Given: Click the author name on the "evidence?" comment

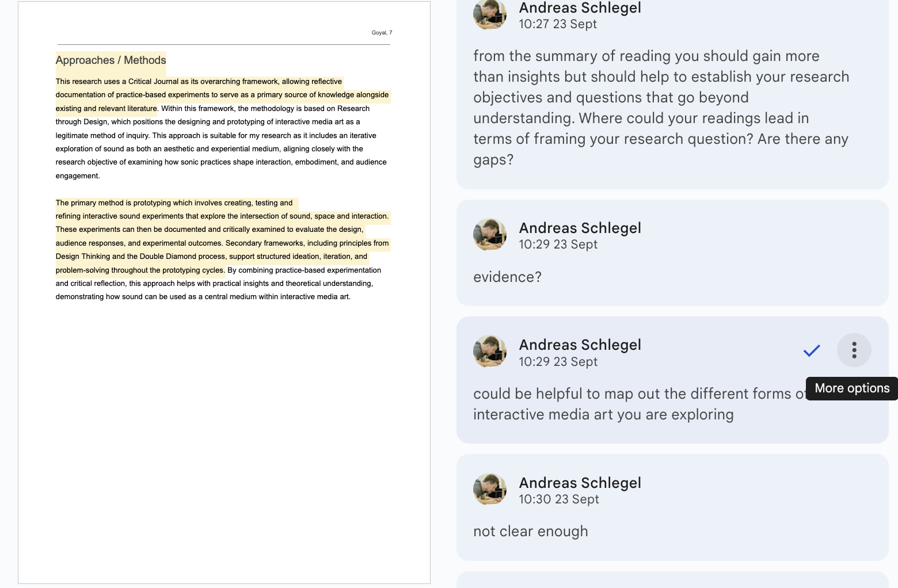Looking at the screenshot, I should [580, 228].
